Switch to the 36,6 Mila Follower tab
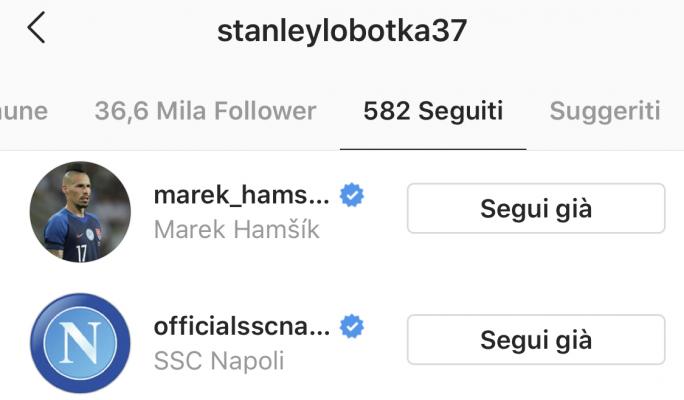Screen dimensions: 684x400 coord(205,111)
